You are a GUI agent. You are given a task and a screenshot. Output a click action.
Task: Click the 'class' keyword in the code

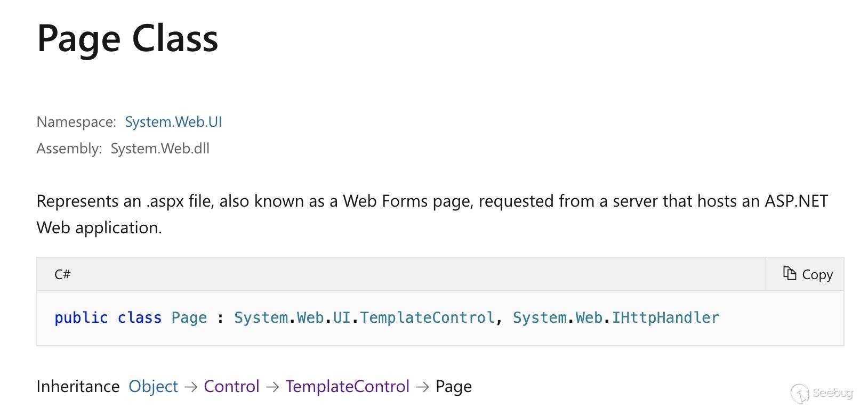pyautogui.click(x=139, y=318)
